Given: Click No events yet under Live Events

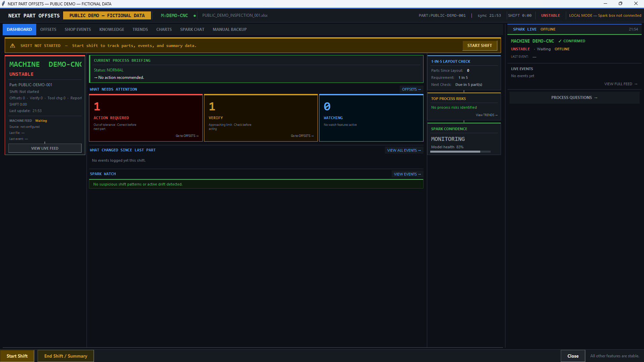Looking at the screenshot, I should tap(523, 76).
